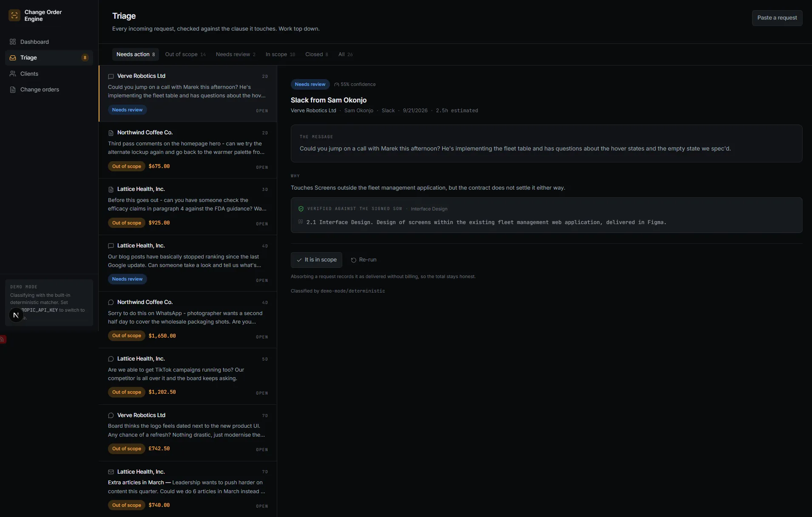Open the Northwind Coffee homepage hero request

coord(188,150)
